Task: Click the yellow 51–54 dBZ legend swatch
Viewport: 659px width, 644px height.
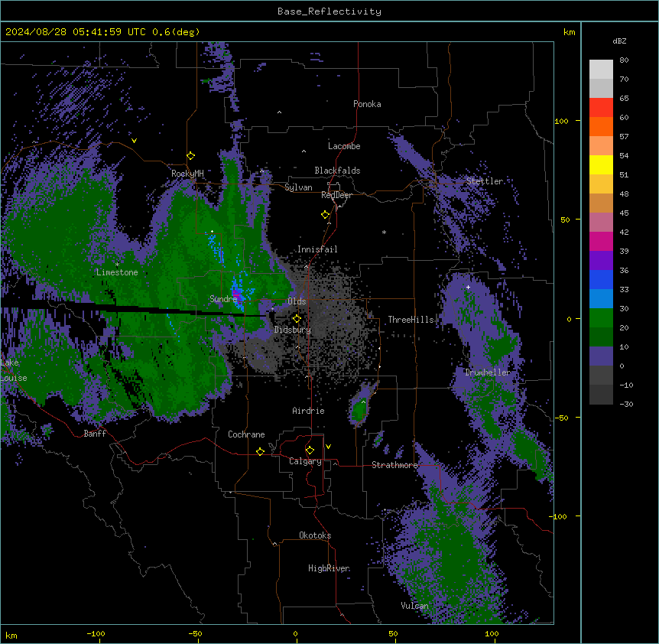Action: 601,164
